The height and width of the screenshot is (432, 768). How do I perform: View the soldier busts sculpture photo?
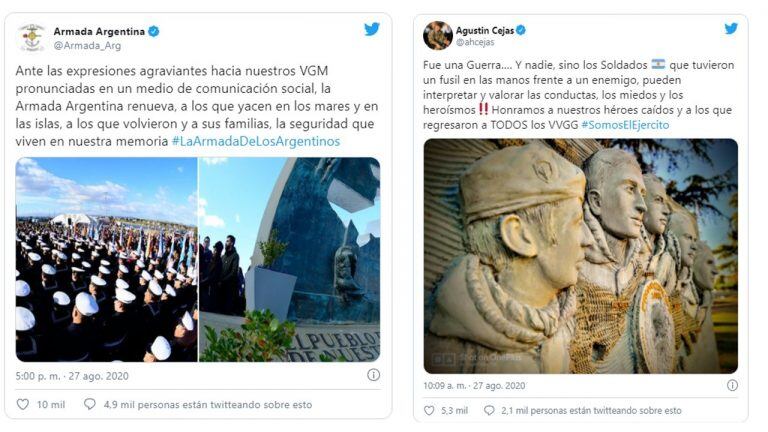point(580,256)
